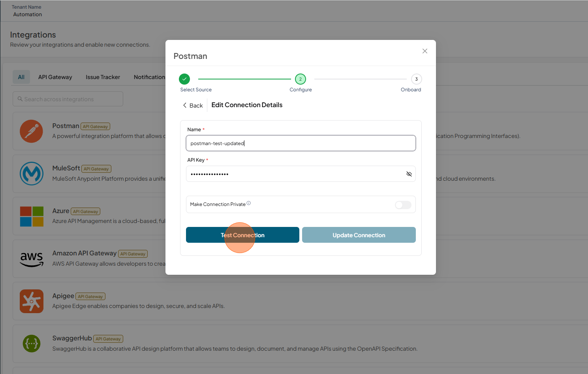Click Edit Connection Details heading
Screen dimensions: 588x374
pos(247,105)
